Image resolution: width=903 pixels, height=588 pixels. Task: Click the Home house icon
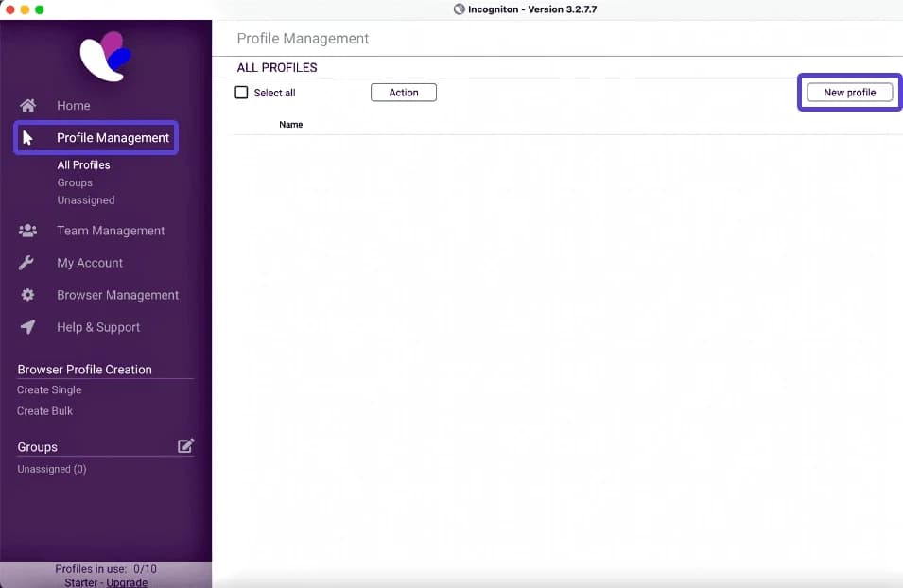28,106
